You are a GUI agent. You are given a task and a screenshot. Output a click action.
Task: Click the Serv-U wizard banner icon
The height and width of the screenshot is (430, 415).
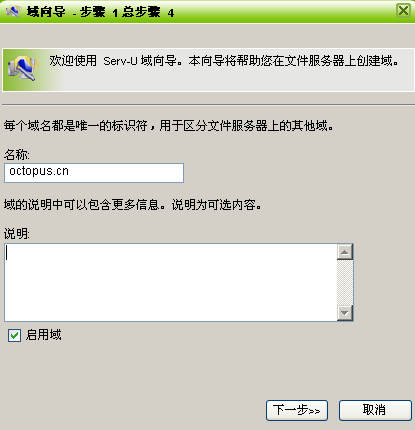(x=23, y=68)
